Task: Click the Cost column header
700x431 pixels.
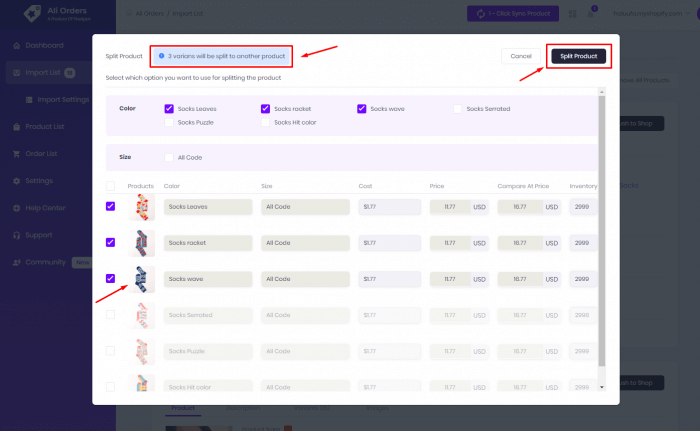Action: (365, 186)
